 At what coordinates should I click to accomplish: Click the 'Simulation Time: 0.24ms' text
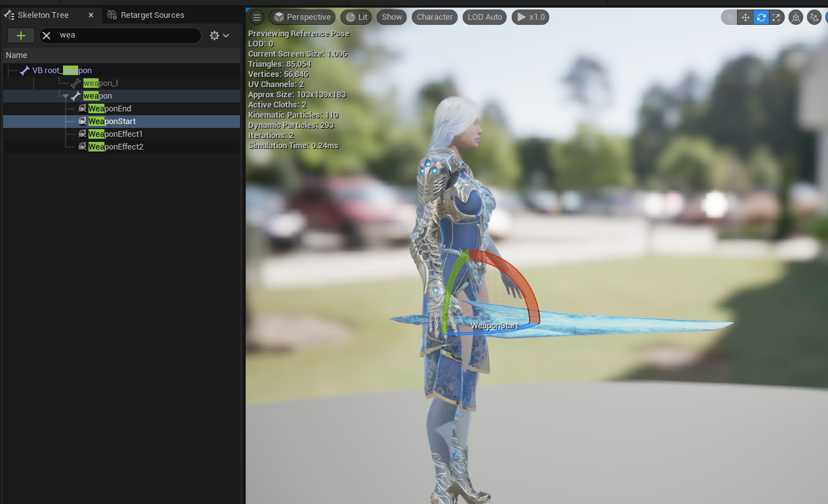tap(293, 146)
